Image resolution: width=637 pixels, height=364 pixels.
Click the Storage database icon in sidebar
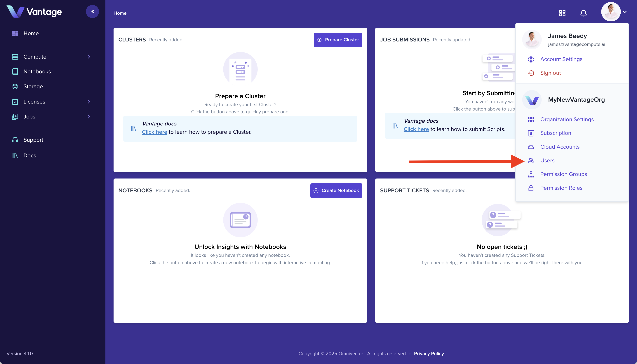pyautogui.click(x=15, y=87)
